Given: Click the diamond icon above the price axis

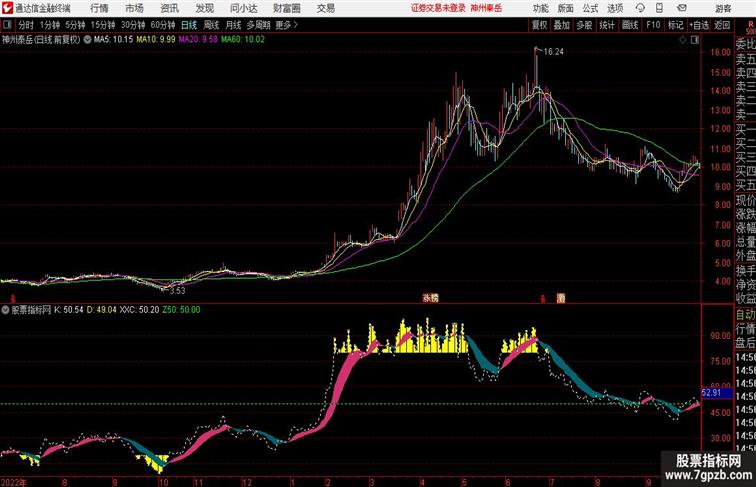Looking at the screenshot, I should [x=683, y=40].
